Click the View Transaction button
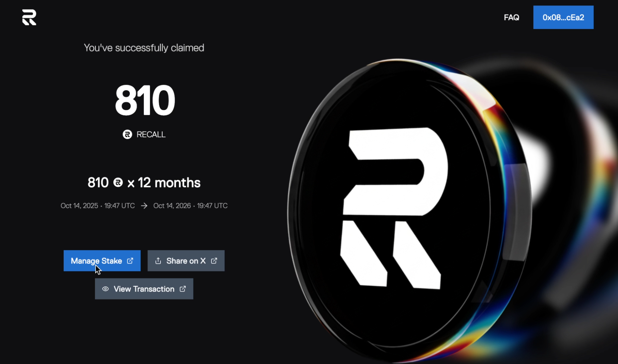This screenshot has height=364, width=618. tap(144, 289)
